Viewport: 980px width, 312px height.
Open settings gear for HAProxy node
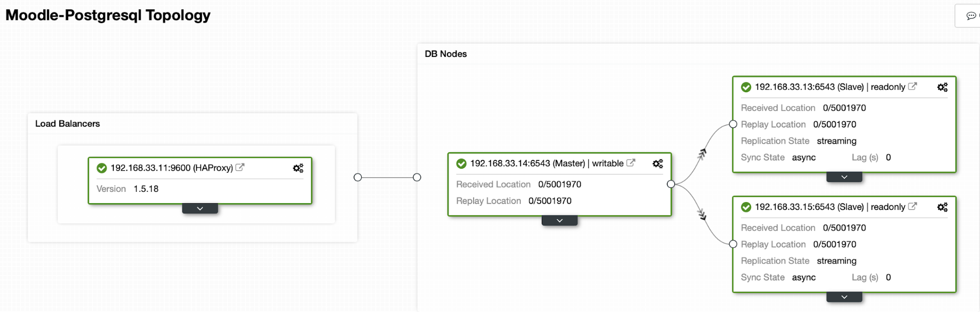(x=298, y=168)
